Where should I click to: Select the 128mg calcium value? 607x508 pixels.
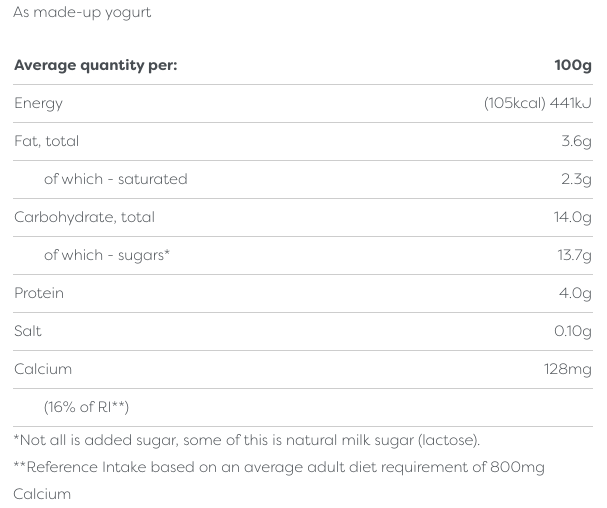coord(567,370)
